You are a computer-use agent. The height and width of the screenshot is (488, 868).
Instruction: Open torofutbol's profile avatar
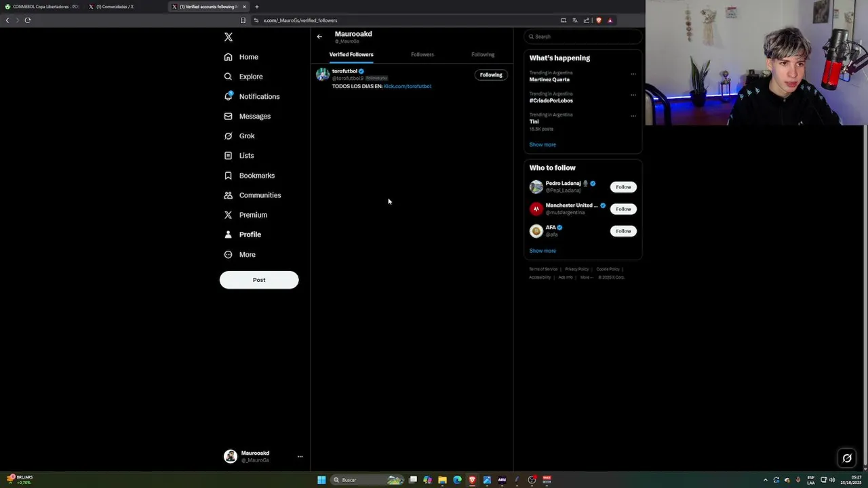click(323, 74)
